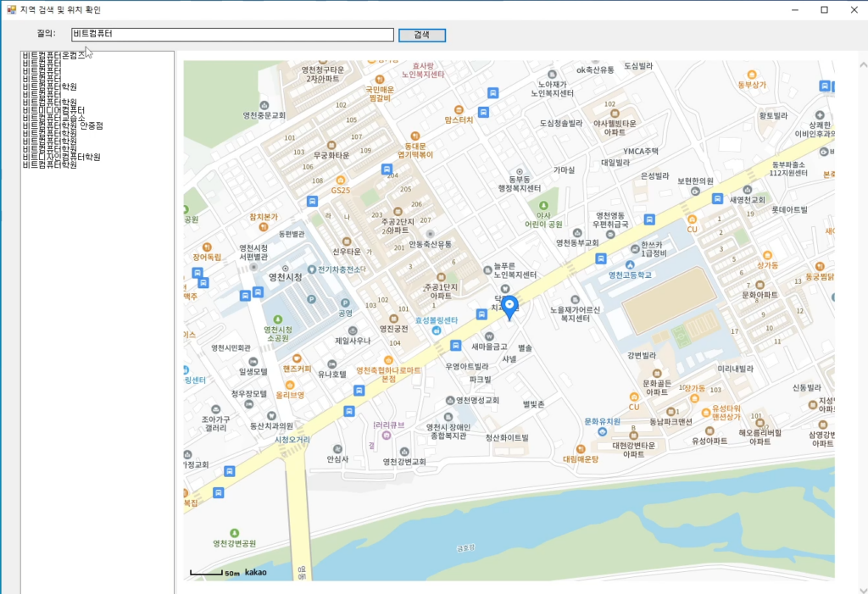The image size is (868, 594).
Task: Select the 아사어린이공원 park icon
Action: [x=543, y=205]
